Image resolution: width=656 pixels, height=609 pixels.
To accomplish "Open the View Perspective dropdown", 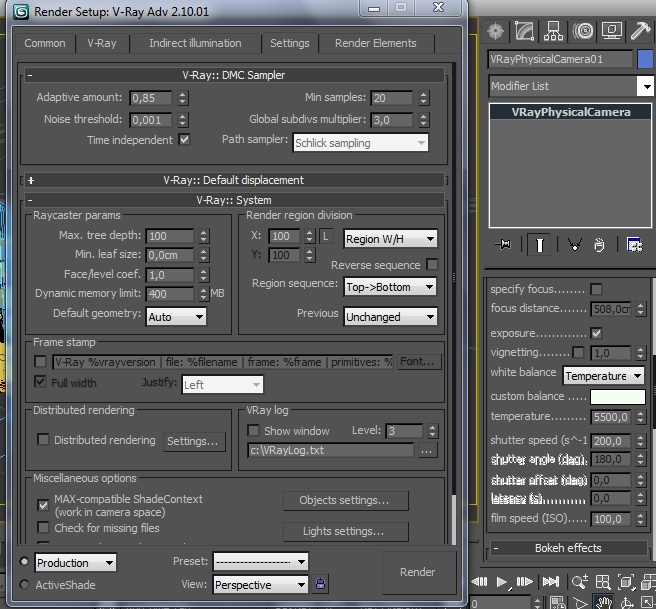I will pos(261,584).
